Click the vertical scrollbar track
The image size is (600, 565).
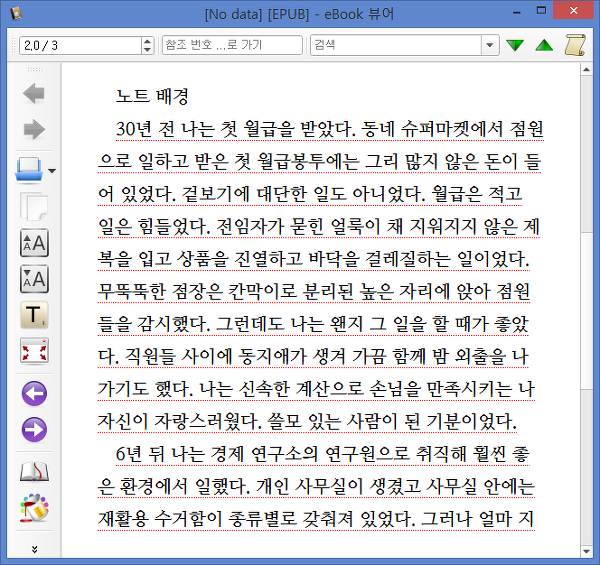pyautogui.click(x=587, y=310)
